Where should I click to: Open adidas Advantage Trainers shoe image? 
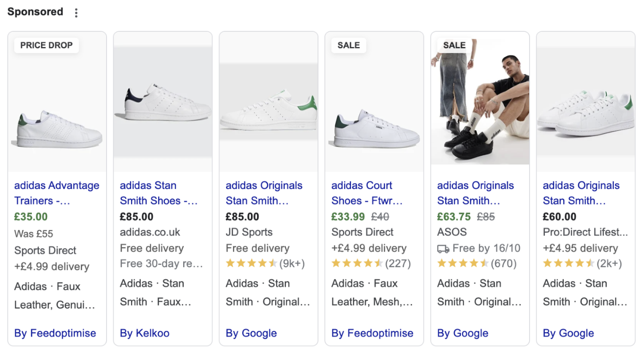tap(57, 129)
